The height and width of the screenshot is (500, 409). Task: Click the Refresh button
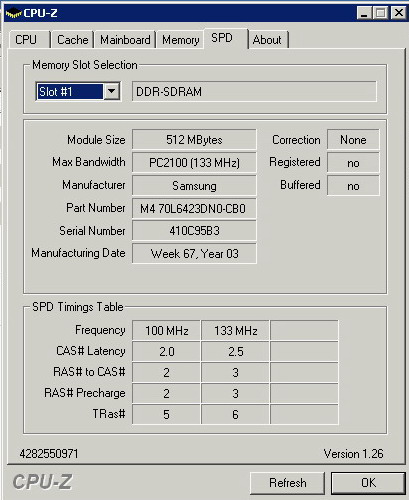coord(287,483)
